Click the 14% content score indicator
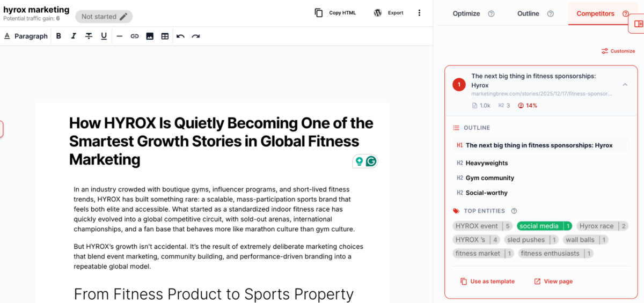The width and height of the screenshot is (644, 303). tap(528, 106)
